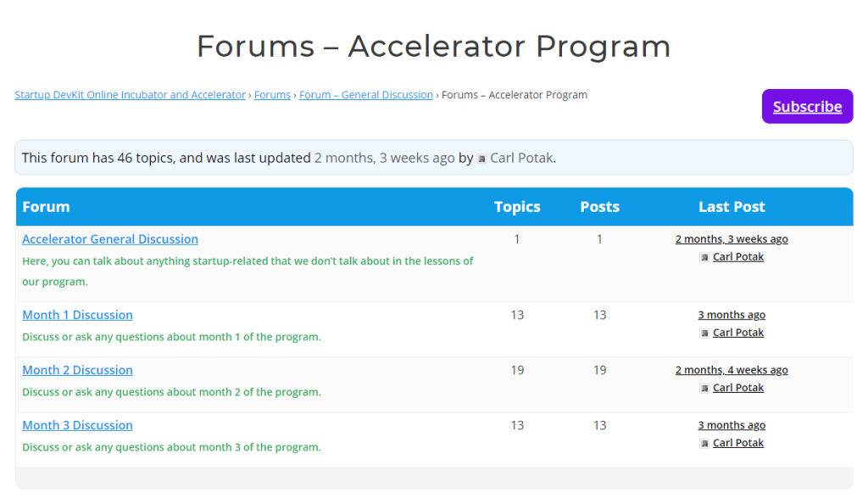Open the Forum – General Discussion breadcrumb link
The width and height of the screenshot is (868, 498).
366,94
